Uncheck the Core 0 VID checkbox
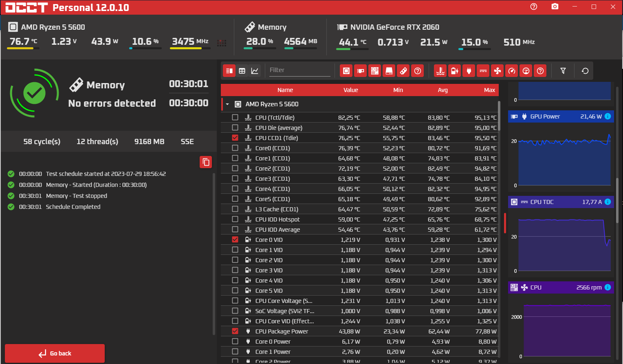 tap(235, 239)
